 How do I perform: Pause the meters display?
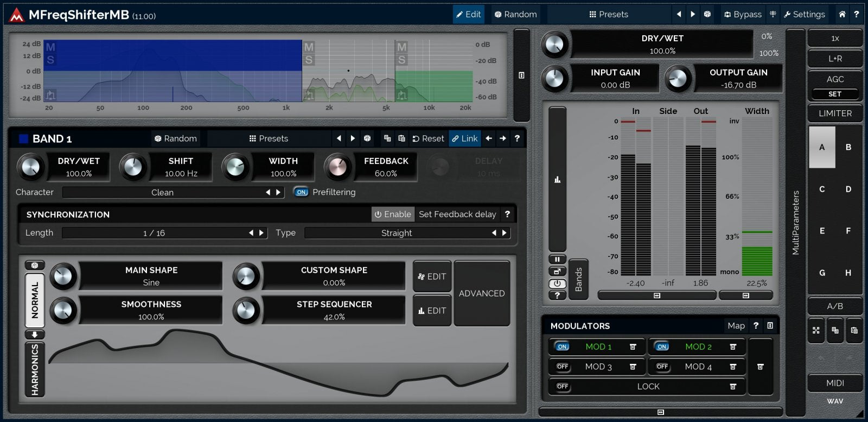coord(557,259)
